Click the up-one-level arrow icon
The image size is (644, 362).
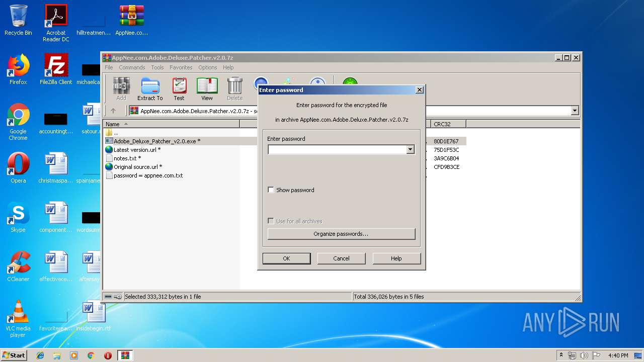tap(113, 111)
